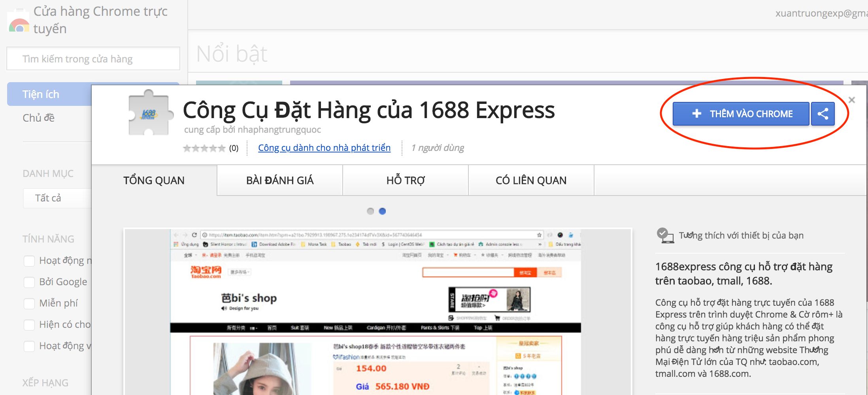This screenshot has height=395, width=868.
Task: Open the Tất cả category dropdown
Action: [57, 198]
